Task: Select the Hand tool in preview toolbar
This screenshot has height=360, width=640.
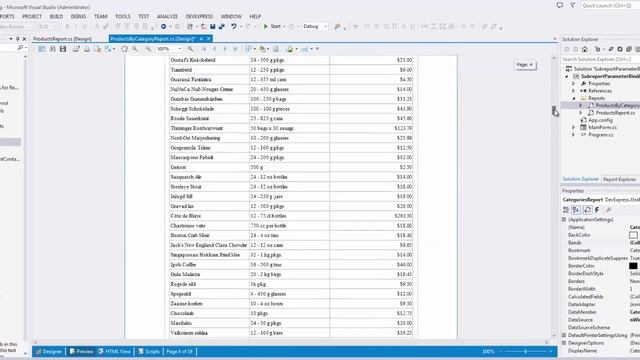Action: point(124,49)
